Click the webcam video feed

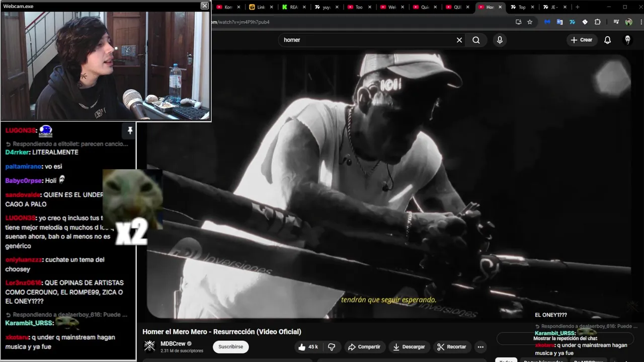[x=105, y=65]
